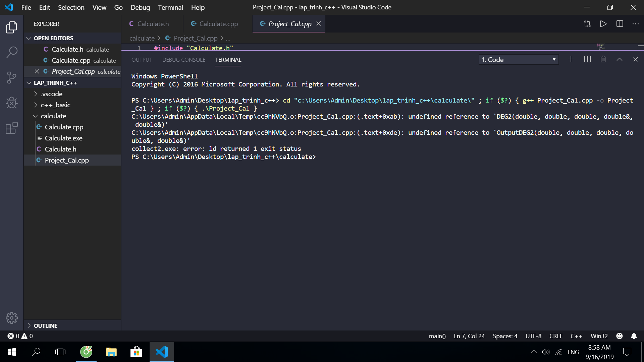Close Project_Cal.cpp in Open Editors list

point(37,71)
